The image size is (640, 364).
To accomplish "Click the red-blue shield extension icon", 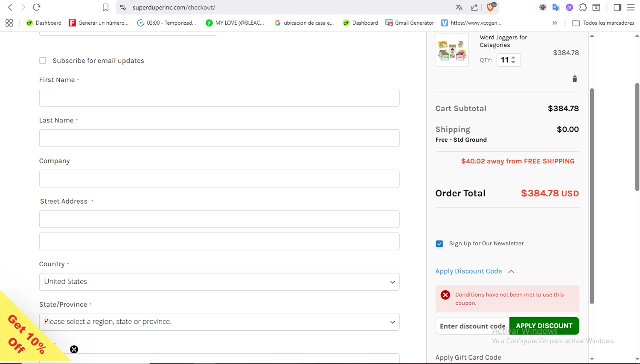I will tap(543, 7).
